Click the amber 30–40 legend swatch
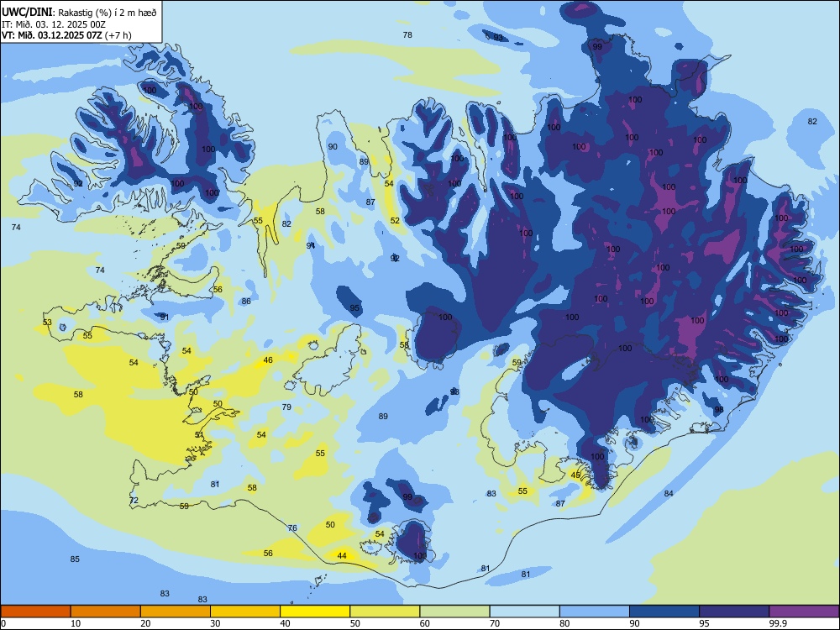The height and width of the screenshot is (630, 840). pos(245,612)
